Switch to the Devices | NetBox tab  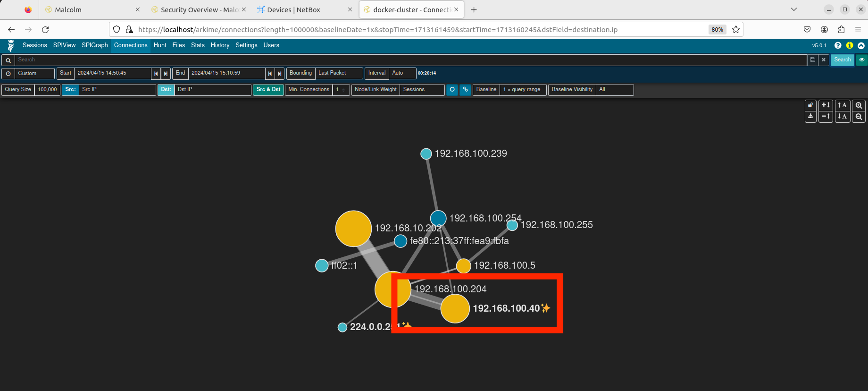click(x=293, y=10)
